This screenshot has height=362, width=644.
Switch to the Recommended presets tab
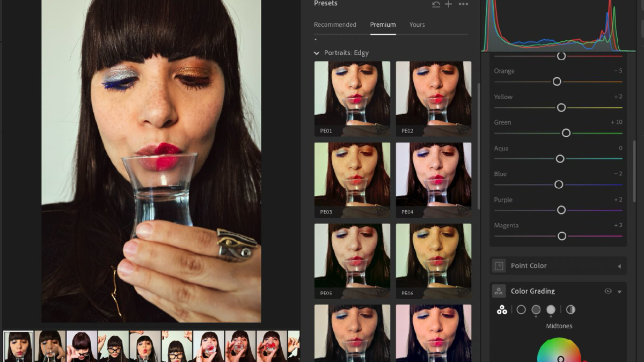click(x=335, y=25)
